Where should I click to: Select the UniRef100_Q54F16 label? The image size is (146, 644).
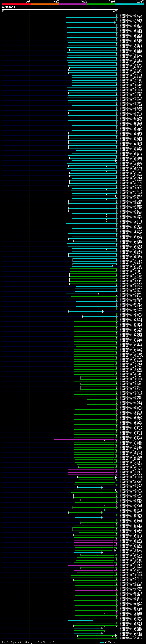pyautogui.click(x=131, y=600)
